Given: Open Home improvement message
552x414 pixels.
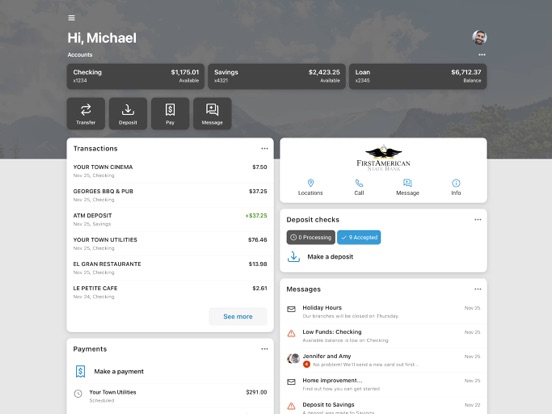Looking at the screenshot, I should (383, 384).
